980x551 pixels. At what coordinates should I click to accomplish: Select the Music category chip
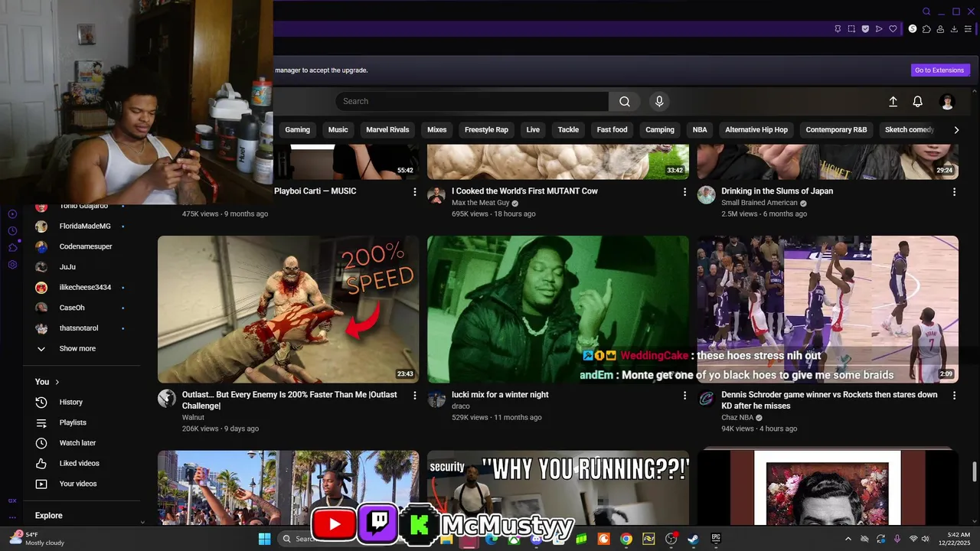pos(338,130)
